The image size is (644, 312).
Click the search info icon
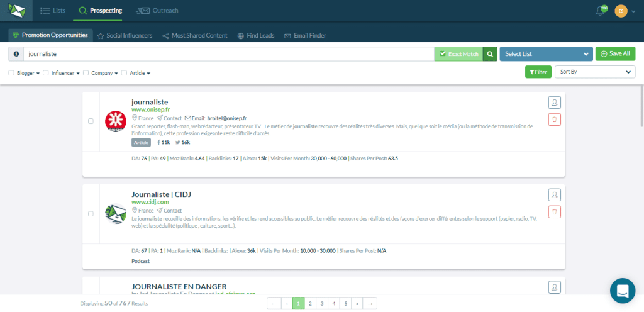click(16, 53)
